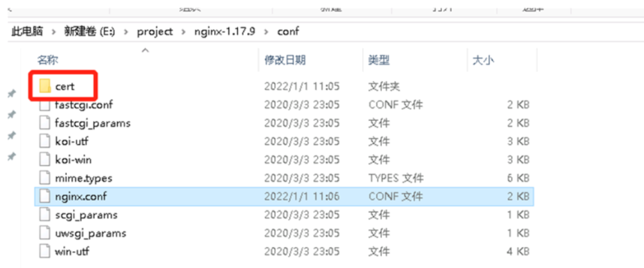Select the mime.types file icon

44,178
